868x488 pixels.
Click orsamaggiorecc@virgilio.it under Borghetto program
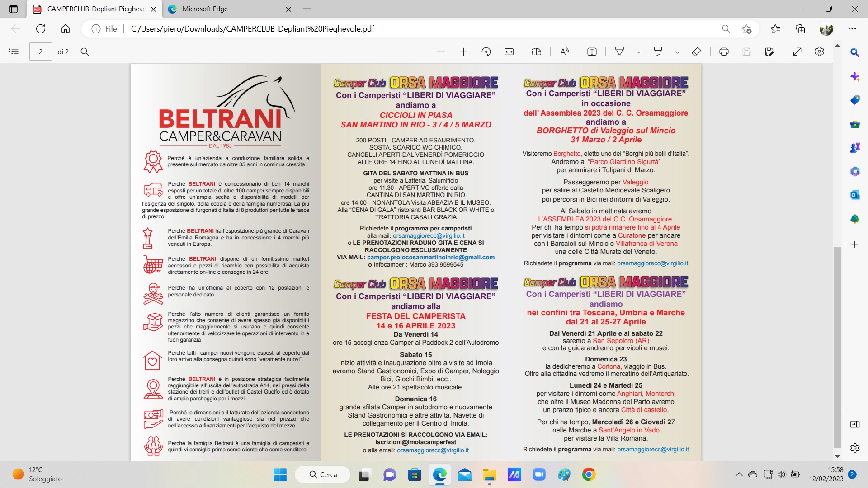(x=652, y=263)
